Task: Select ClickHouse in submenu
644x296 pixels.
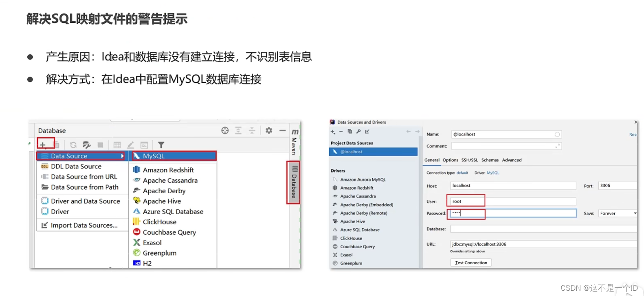Action: click(159, 222)
